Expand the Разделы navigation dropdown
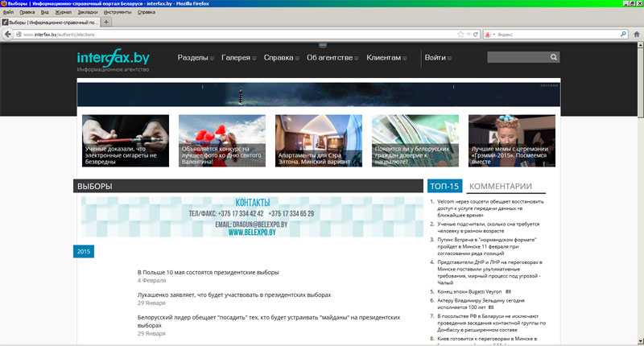The height and width of the screenshot is (346, 644). [195, 58]
